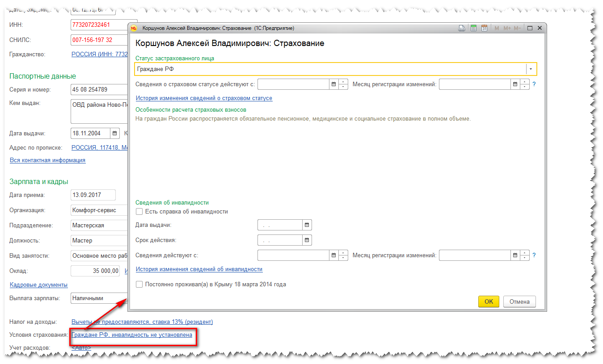
Task: Enable 'Есть справка об инвалидности' checkbox
Action: [x=139, y=212]
